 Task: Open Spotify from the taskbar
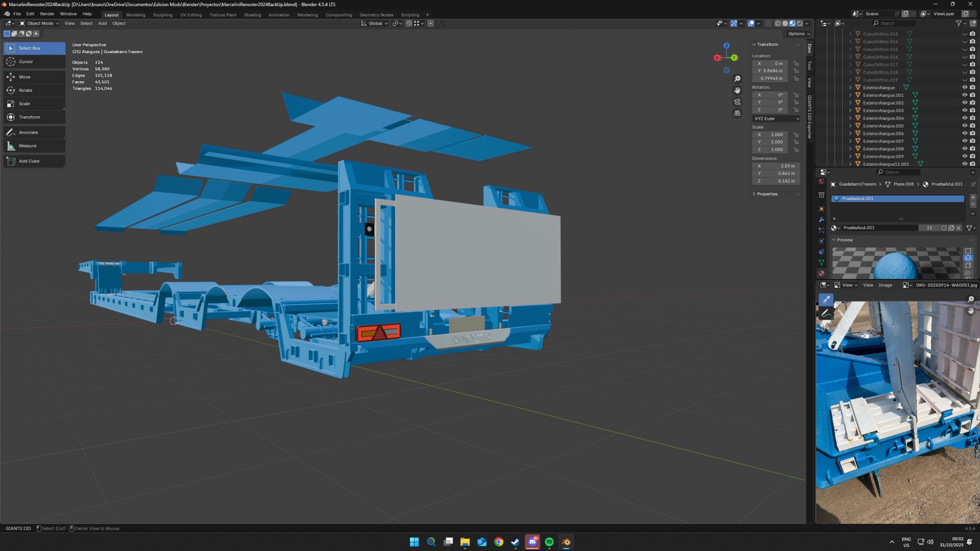coord(549,542)
